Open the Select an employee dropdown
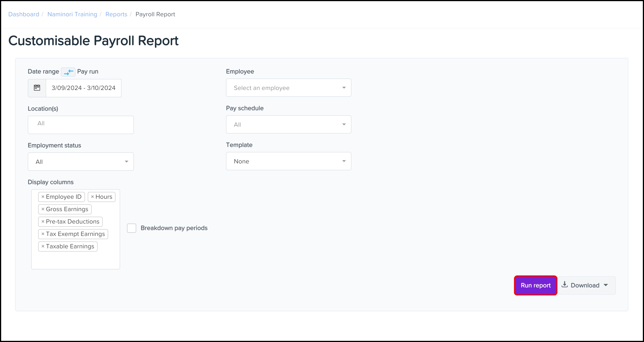This screenshot has height=342, width=644. point(288,88)
